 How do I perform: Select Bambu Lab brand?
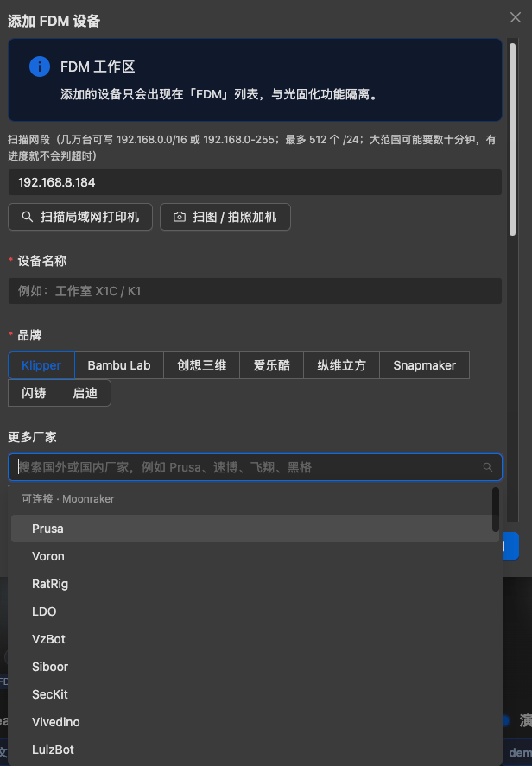[119, 365]
